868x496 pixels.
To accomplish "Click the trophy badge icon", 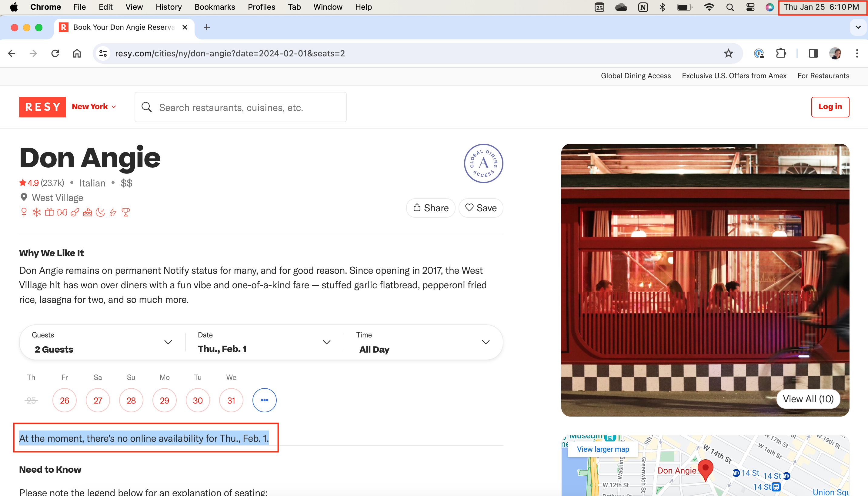I will (126, 212).
